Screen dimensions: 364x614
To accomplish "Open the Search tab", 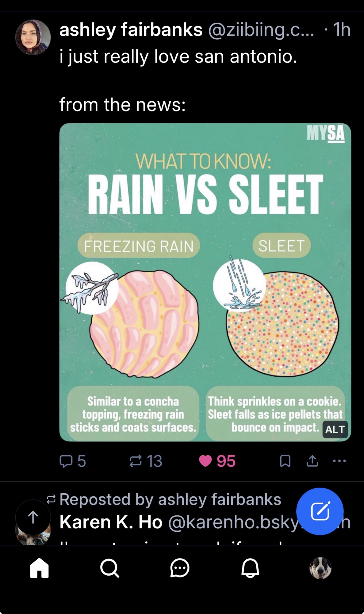I will pos(109,568).
